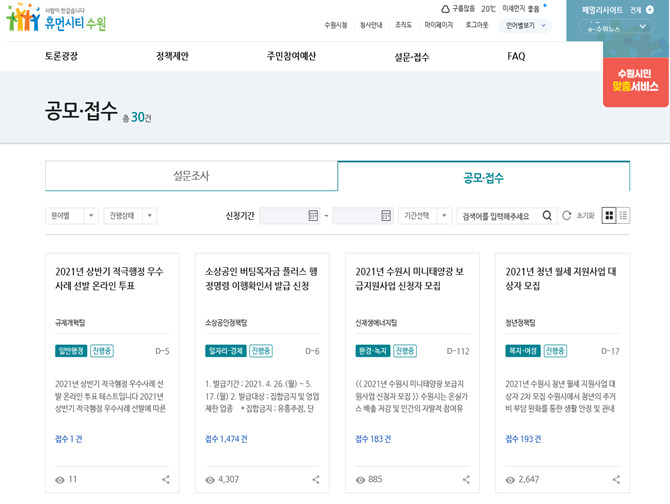Image resolution: width=670 pixels, height=504 pixels.
Task: Expand the e-수원뉴스 family site dropdown
Action: (617, 28)
